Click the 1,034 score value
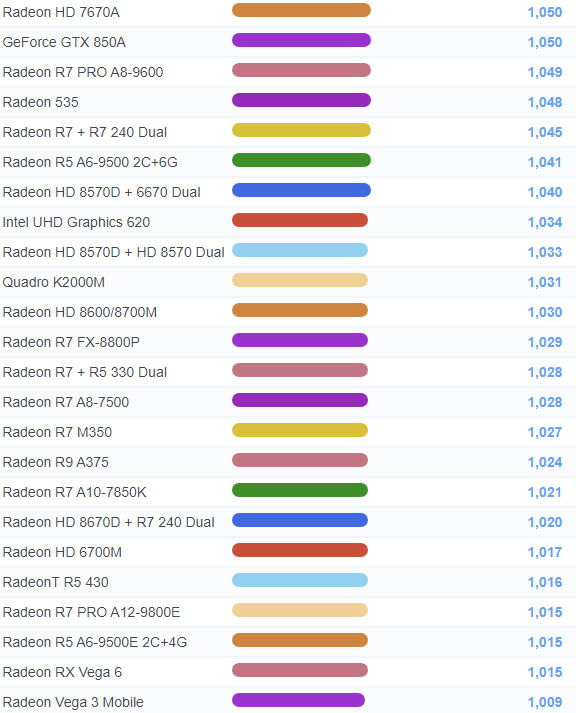 (x=545, y=222)
